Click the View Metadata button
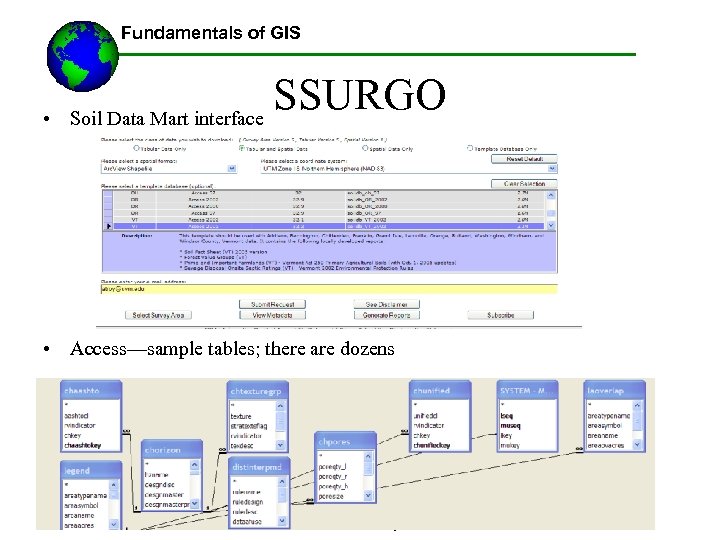The height and width of the screenshot is (540, 720). pyautogui.click(x=272, y=315)
